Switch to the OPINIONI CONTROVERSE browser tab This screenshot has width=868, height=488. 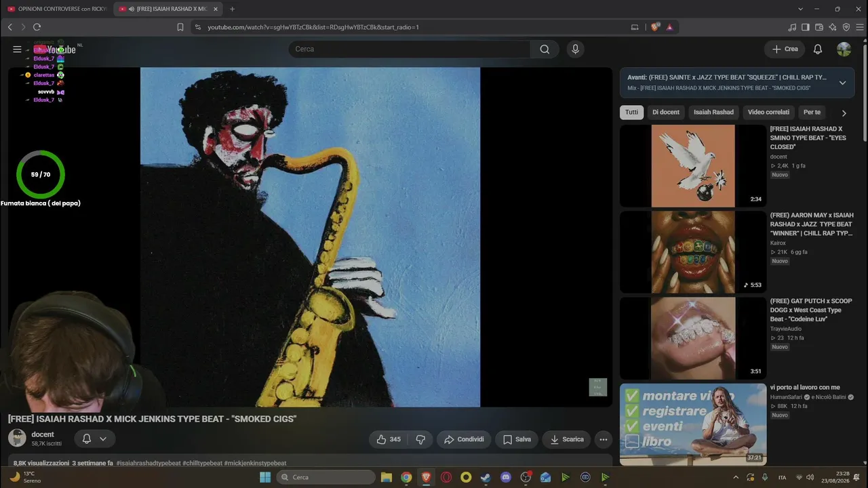pyautogui.click(x=56, y=9)
